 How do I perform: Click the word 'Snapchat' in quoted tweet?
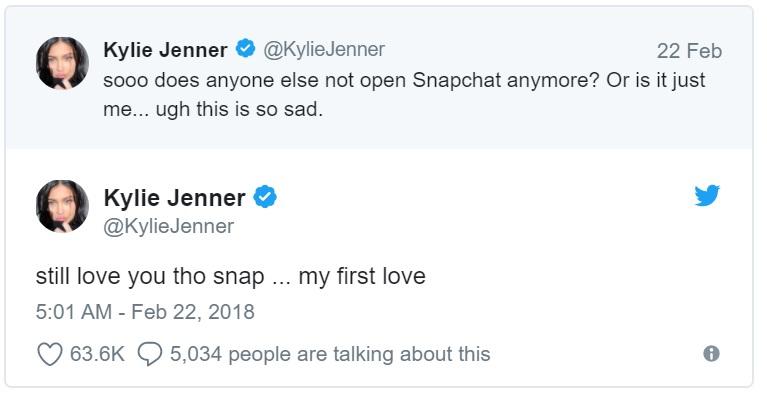coord(456,80)
